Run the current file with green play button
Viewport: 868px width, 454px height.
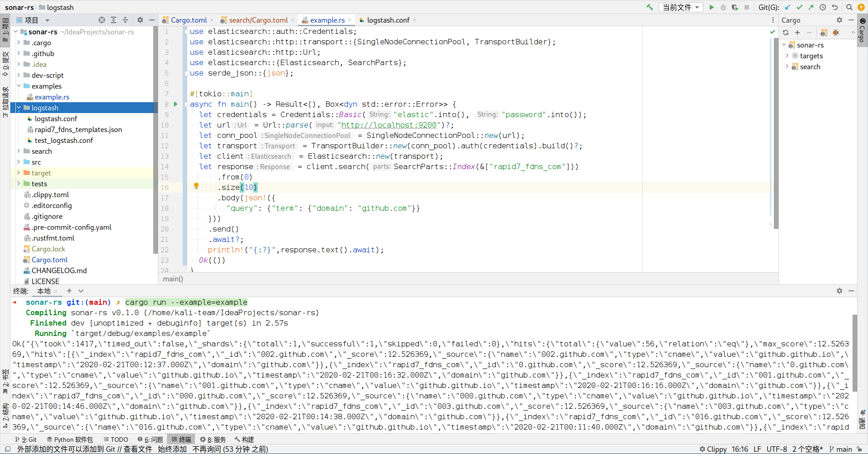pyautogui.click(x=711, y=7)
